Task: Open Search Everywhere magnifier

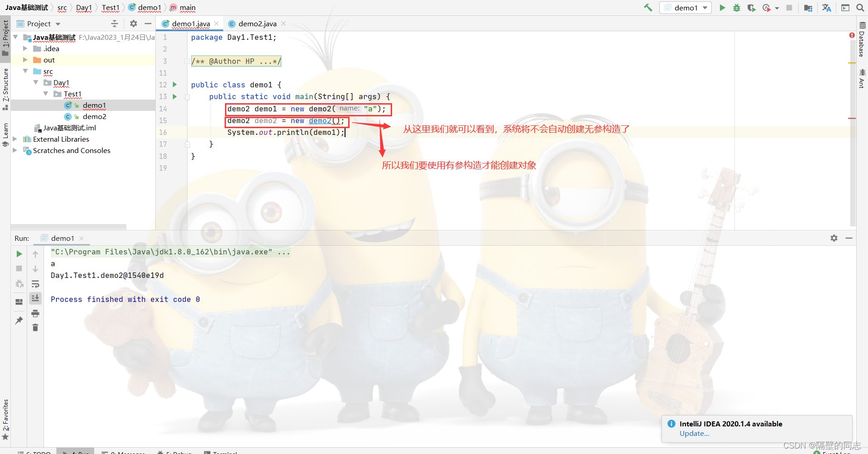Action: (x=860, y=8)
